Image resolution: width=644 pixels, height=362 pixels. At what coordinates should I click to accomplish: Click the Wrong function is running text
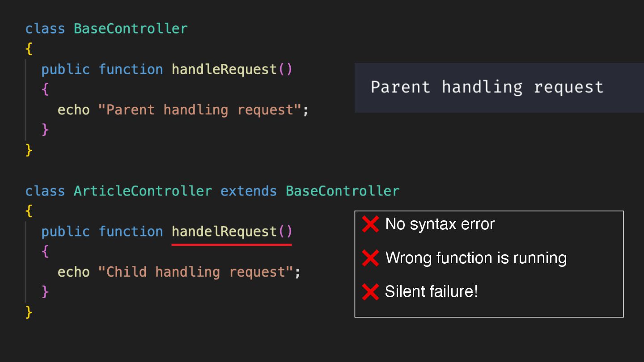point(476,258)
